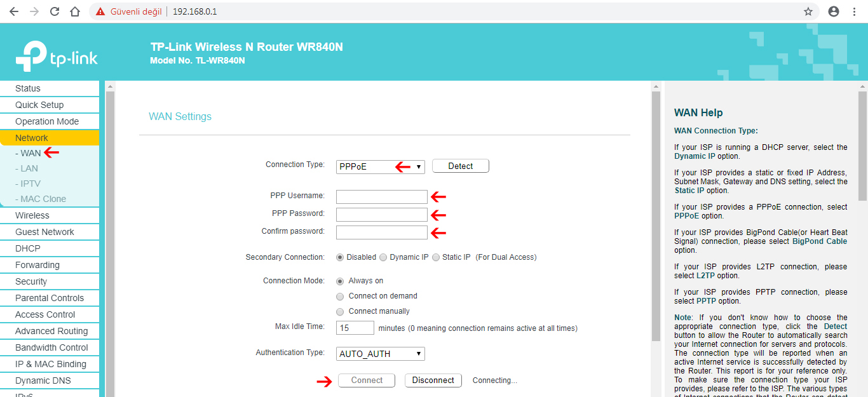Screen dimensions: 868x397
Task: Click the WAN Settings heading text
Action: click(x=180, y=117)
